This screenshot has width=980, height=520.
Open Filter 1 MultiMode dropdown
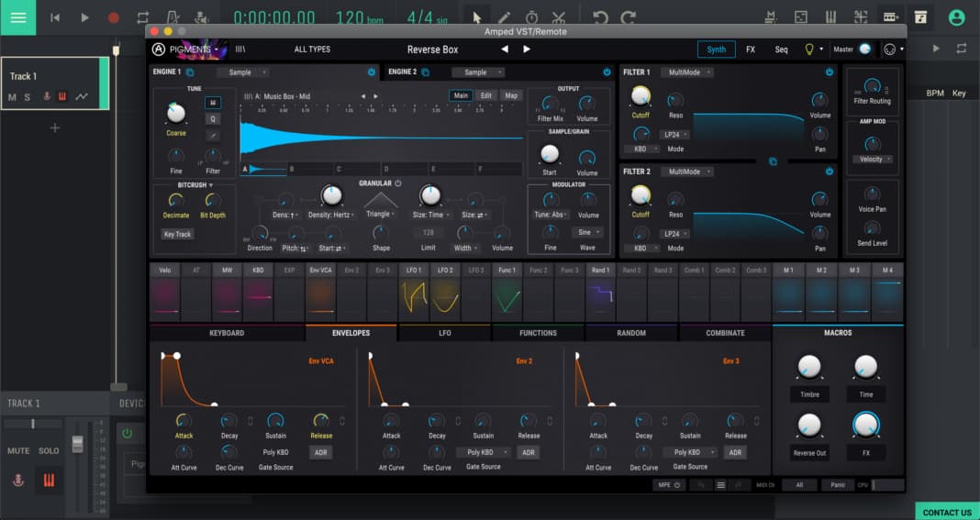click(x=687, y=72)
